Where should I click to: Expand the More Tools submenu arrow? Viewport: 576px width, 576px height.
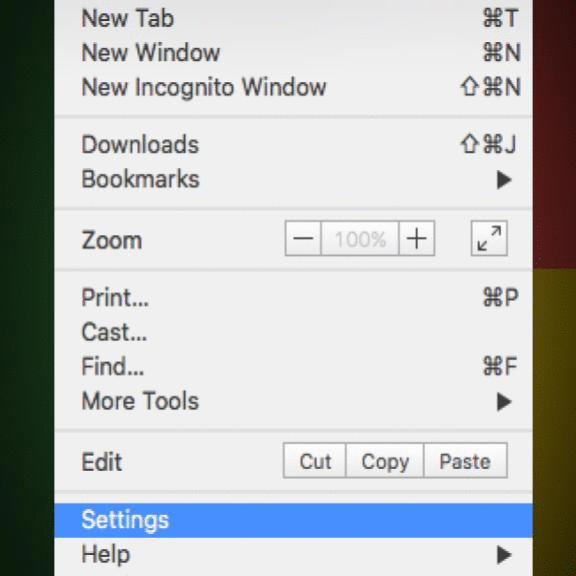504,402
